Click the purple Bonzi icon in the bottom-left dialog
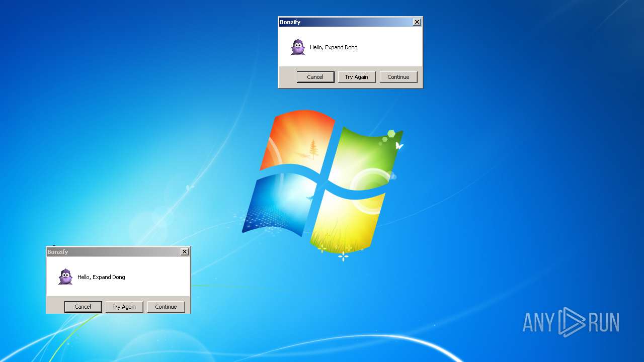The width and height of the screenshot is (644, 362). (65, 277)
